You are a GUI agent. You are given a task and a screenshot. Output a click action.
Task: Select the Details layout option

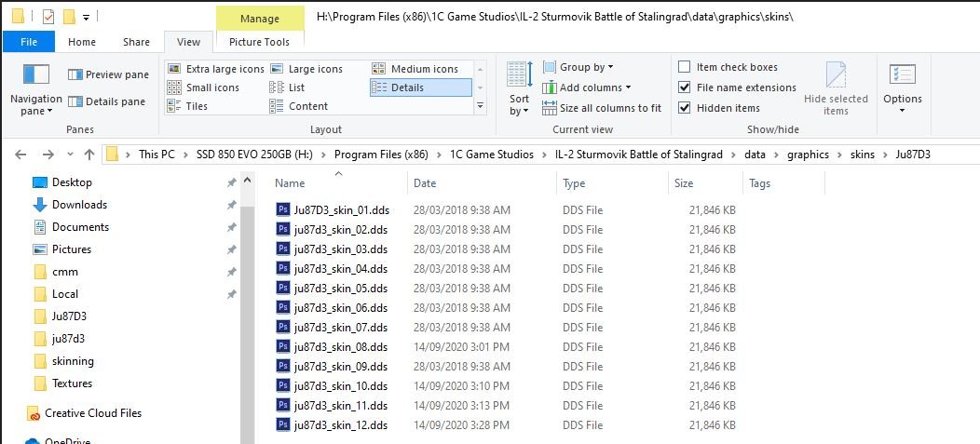421,87
